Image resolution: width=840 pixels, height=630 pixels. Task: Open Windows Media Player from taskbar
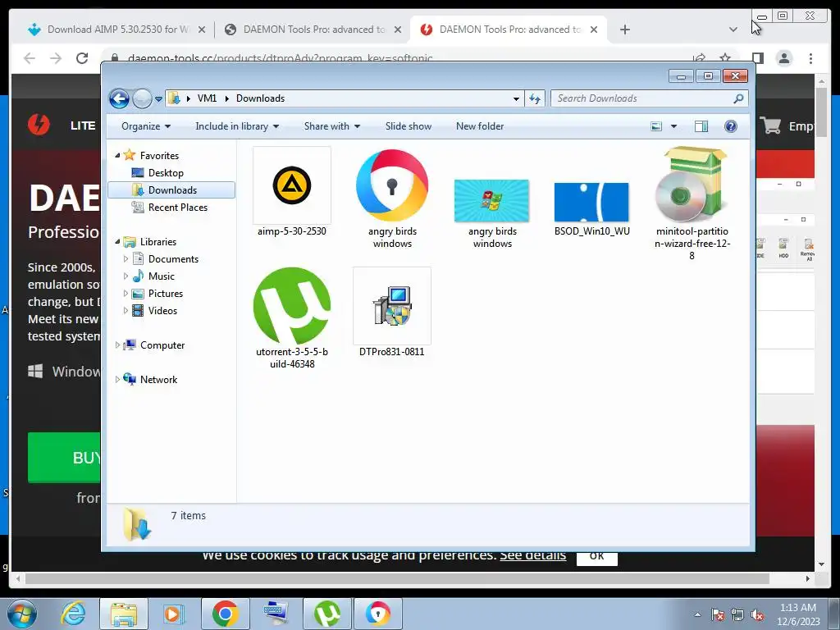point(174,614)
